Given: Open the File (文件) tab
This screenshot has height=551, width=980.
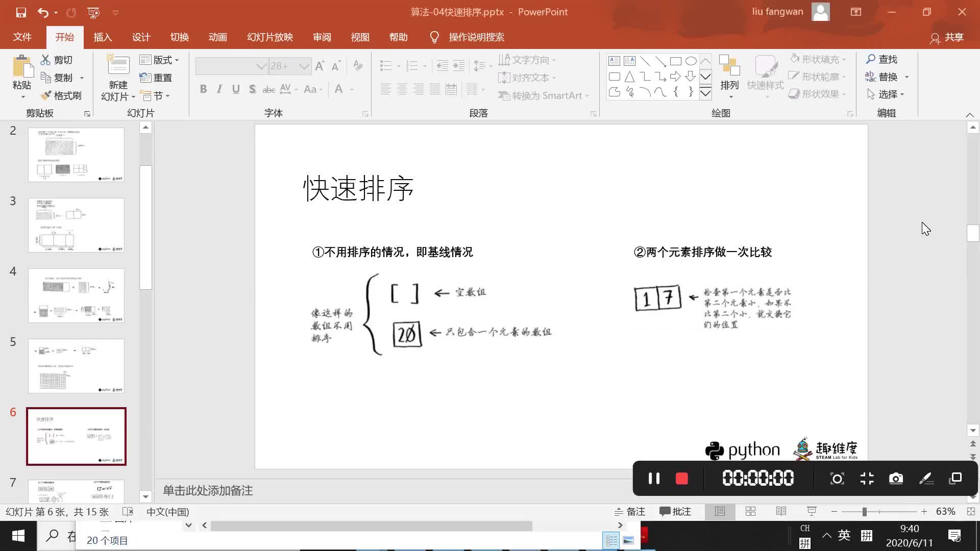Looking at the screenshot, I should (x=22, y=37).
